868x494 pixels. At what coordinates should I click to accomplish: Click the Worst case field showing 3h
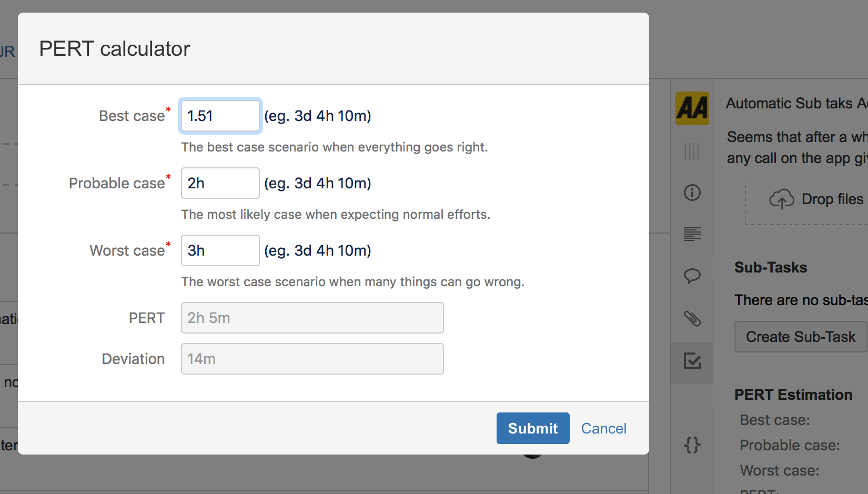(x=220, y=250)
